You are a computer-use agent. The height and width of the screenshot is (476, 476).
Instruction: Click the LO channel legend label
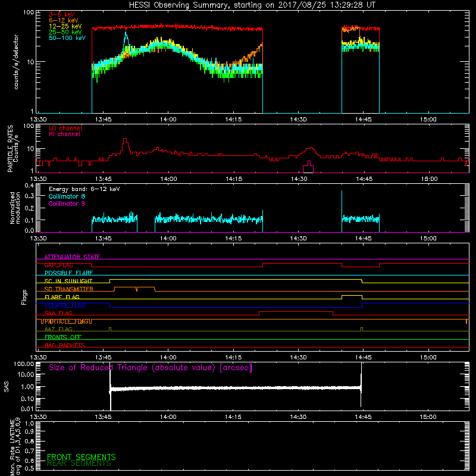click(65, 128)
